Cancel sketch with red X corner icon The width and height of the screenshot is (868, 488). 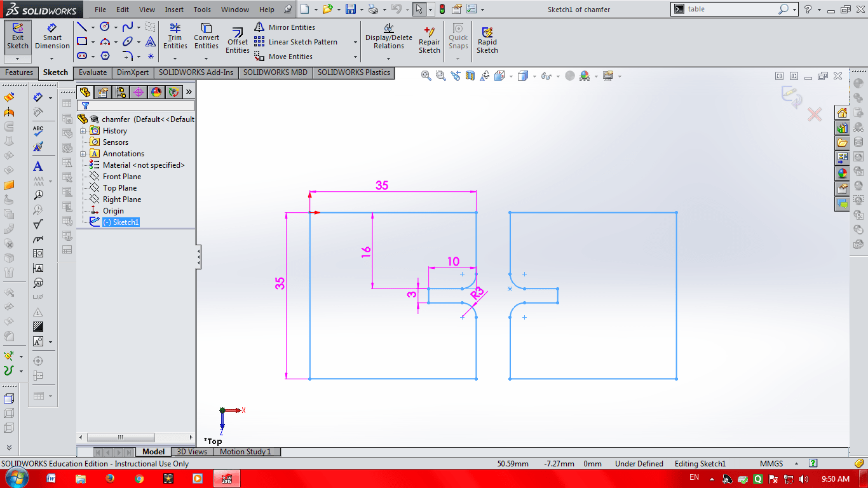[814, 114]
